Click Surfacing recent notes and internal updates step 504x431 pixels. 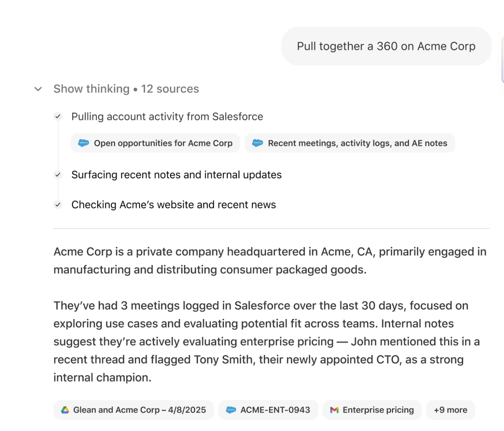(176, 175)
